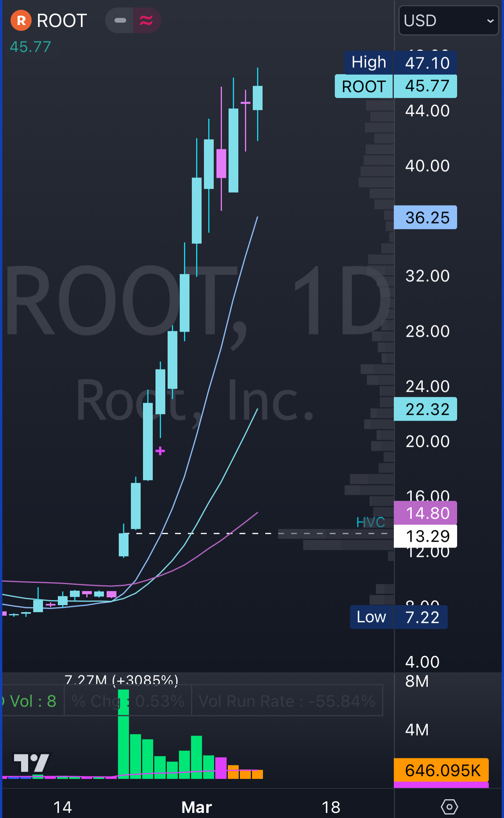Select the Low 7.22 price label

coord(399,617)
